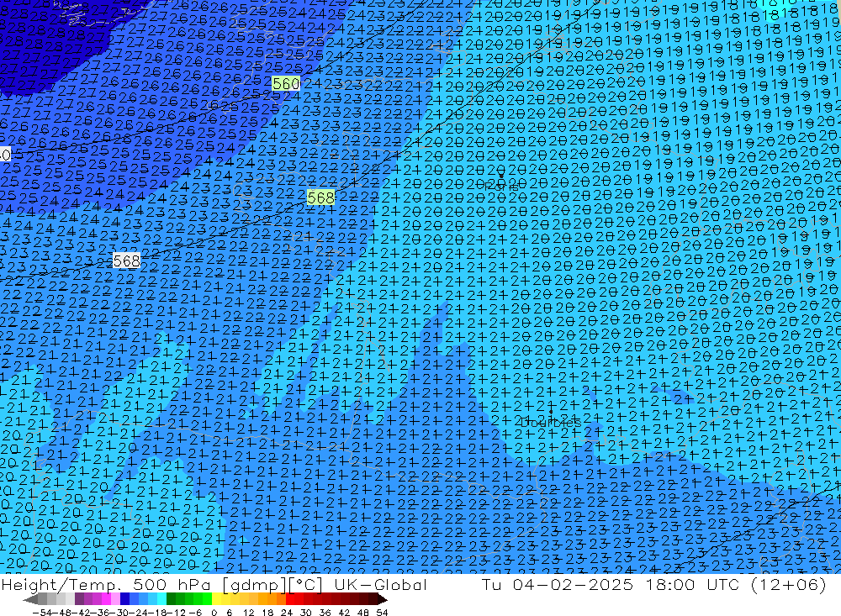Click the white-boxed 568 contour label
Screen dimensions: 841x616
point(127,261)
